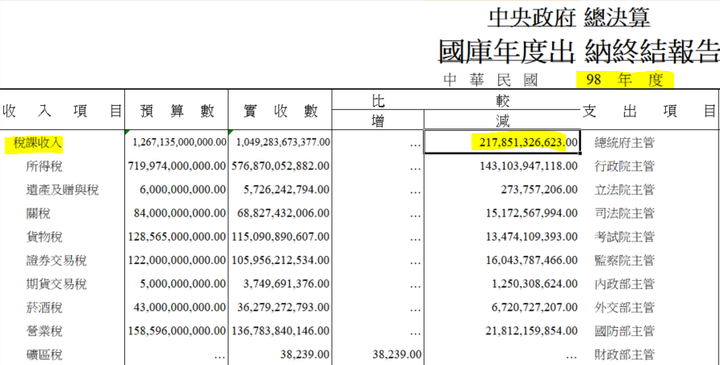
Task: Click the 立法院主管 cell
Action: (x=624, y=190)
